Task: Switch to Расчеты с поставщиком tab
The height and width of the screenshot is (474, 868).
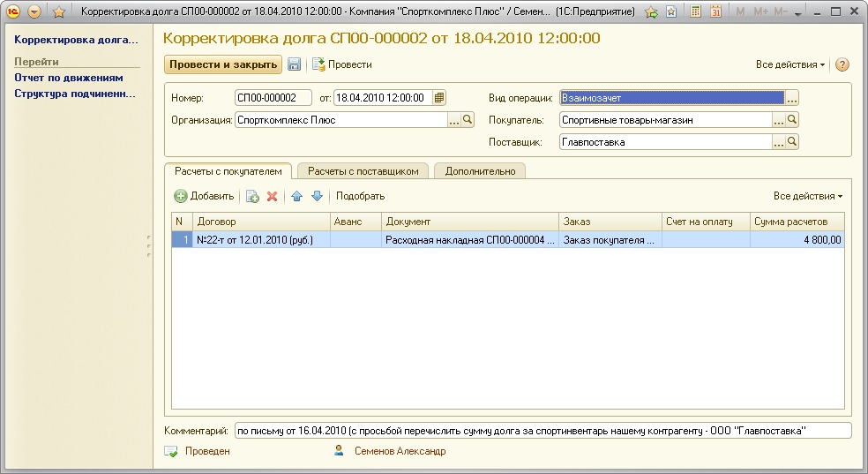Action: [x=363, y=171]
